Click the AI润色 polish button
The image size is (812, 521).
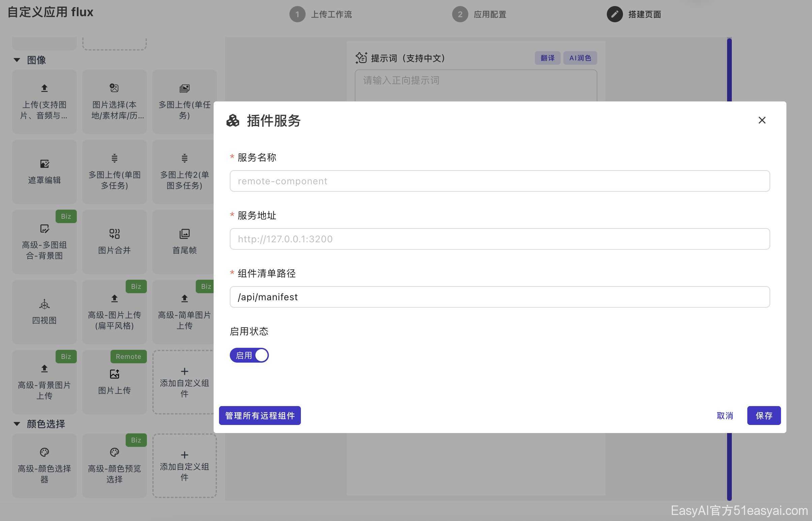click(580, 58)
